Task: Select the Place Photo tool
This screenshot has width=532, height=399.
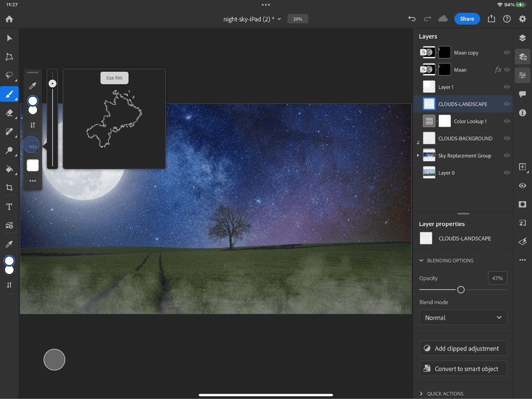Action: (x=9, y=225)
